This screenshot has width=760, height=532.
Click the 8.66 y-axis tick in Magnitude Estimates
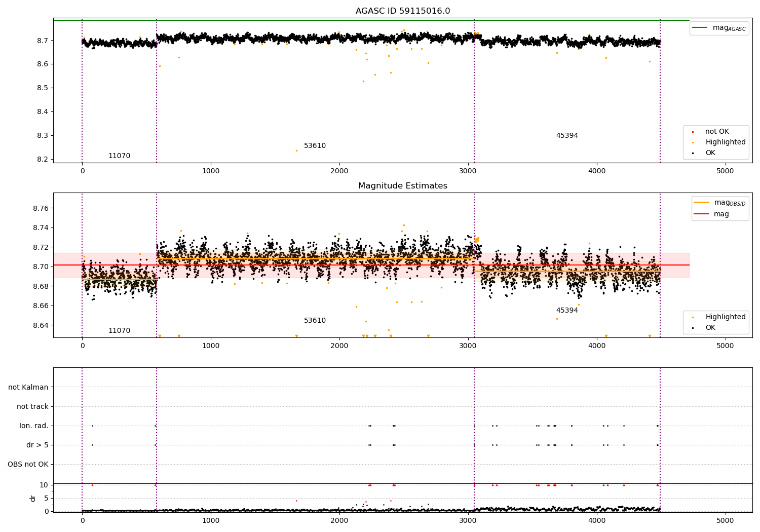click(41, 306)
